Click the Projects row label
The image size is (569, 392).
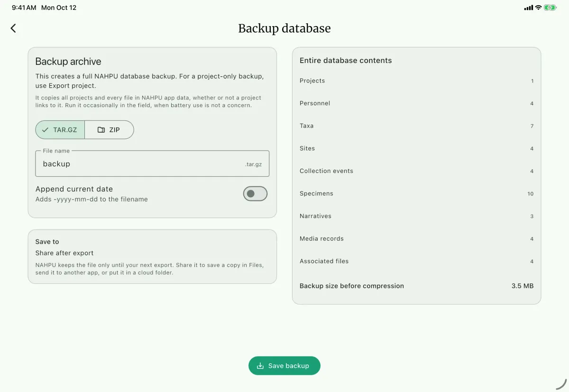(x=312, y=81)
